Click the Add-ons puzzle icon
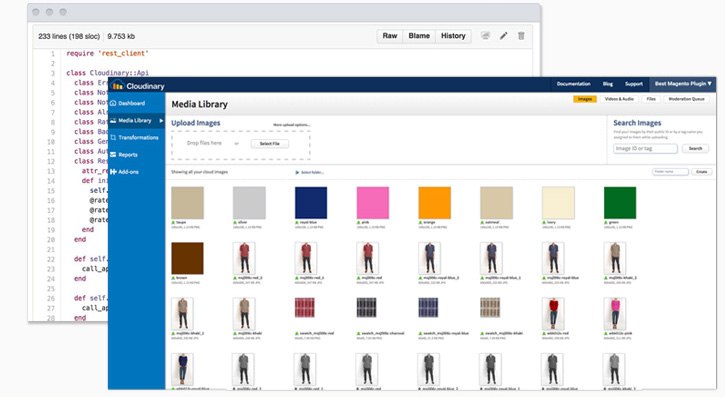The image size is (725, 397). point(113,171)
